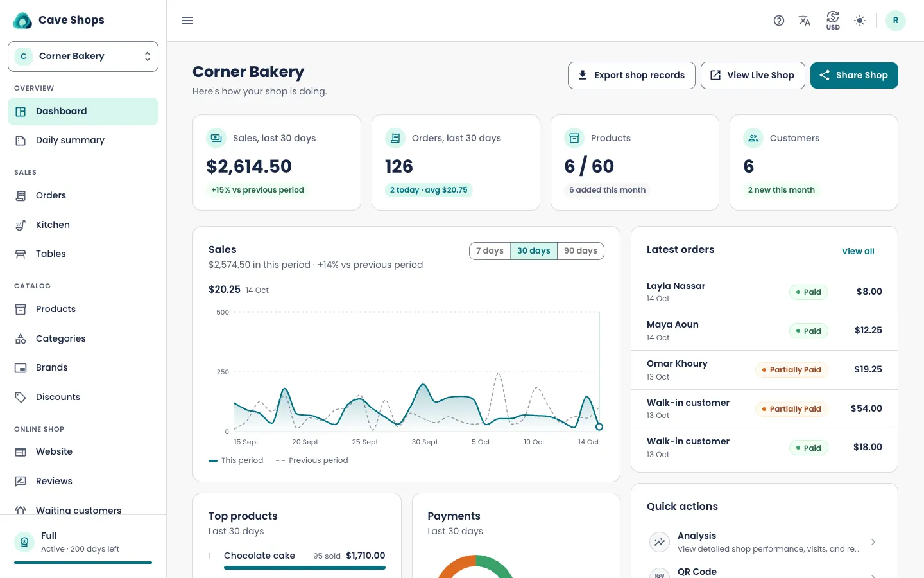Open Maya Aoun's $12.25 order
Image resolution: width=924 pixels, height=578 pixels.
pyautogui.click(x=764, y=331)
